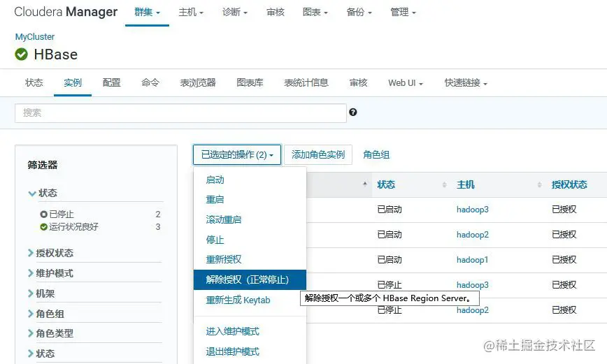Expand the 角色组 filter section

[46, 314]
